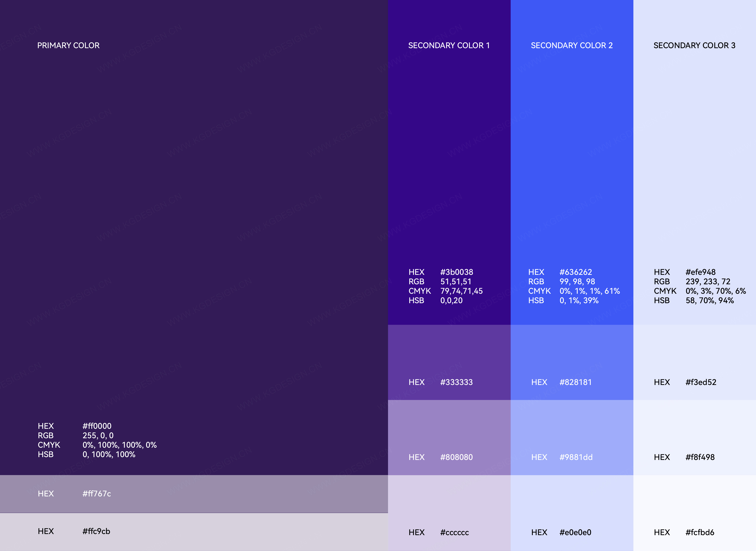Click the PRIMARY COLOR heading
The height and width of the screenshot is (551, 756).
click(68, 45)
